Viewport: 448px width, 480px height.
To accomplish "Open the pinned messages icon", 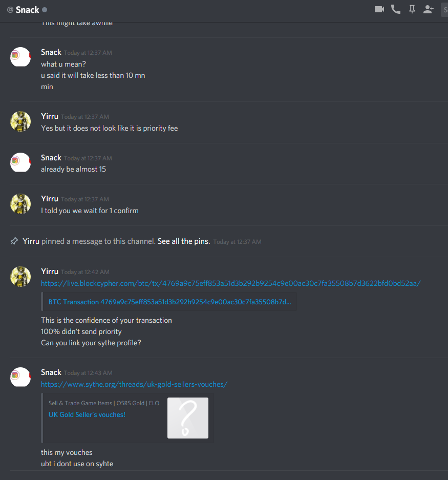I will tap(412, 10).
